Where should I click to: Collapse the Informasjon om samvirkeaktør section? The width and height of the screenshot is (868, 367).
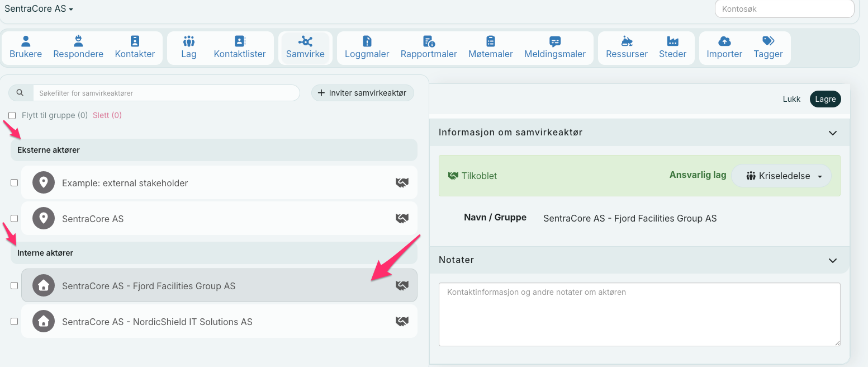(x=832, y=133)
